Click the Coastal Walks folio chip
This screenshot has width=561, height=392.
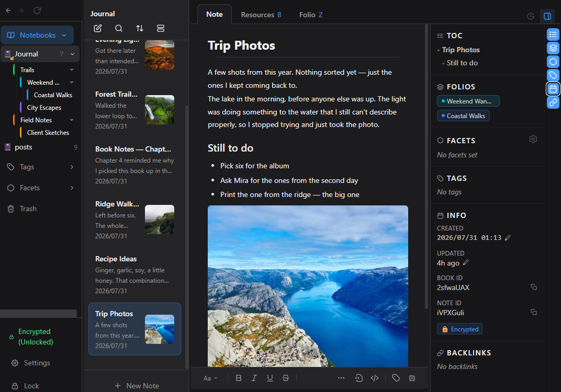click(x=463, y=116)
